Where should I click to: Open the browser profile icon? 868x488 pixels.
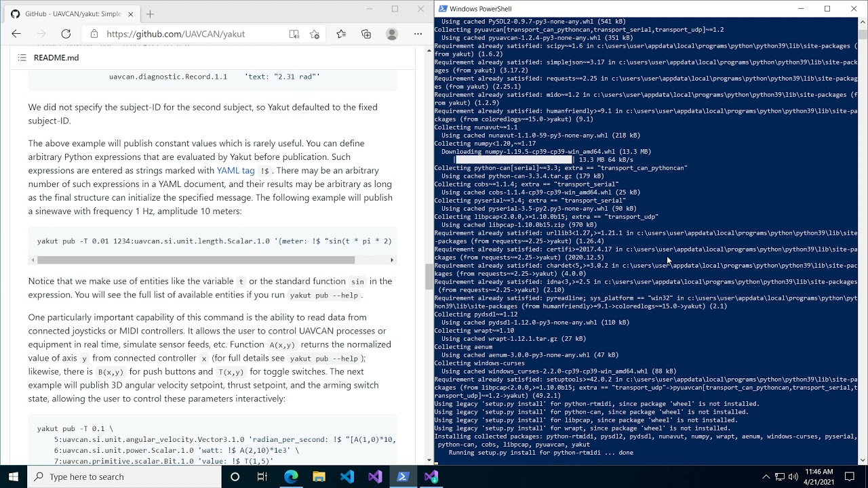coord(392,34)
